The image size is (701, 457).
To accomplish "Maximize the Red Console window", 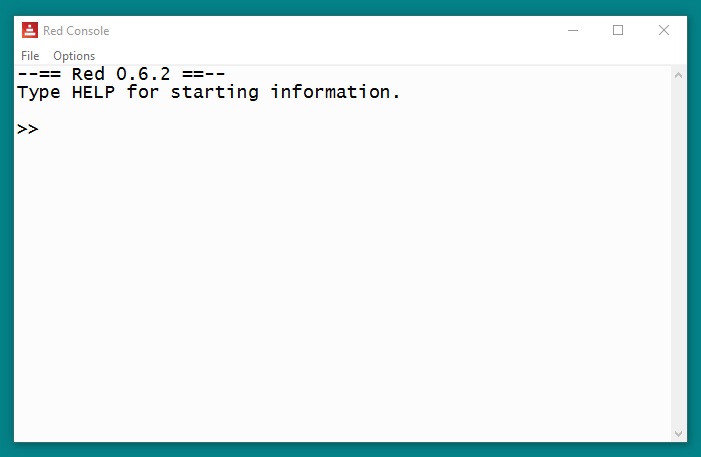I will (x=618, y=31).
